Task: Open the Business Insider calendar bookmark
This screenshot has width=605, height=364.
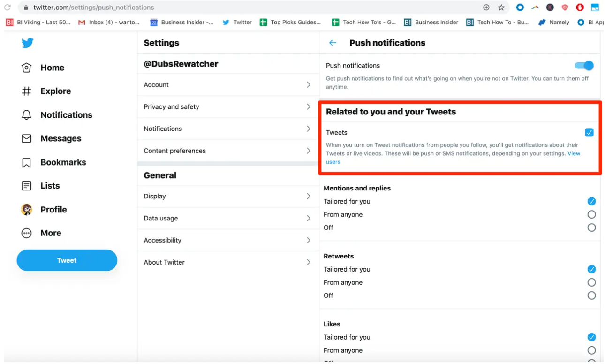Action: [x=182, y=22]
